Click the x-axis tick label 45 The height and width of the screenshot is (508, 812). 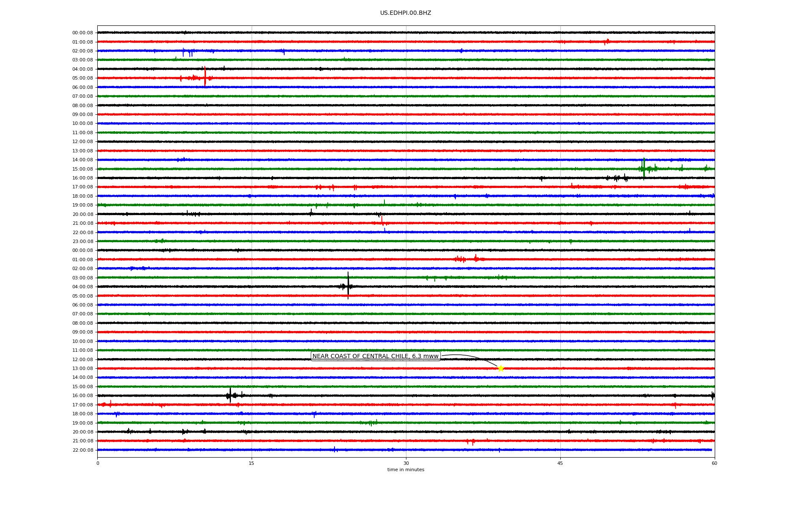pyautogui.click(x=560, y=463)
